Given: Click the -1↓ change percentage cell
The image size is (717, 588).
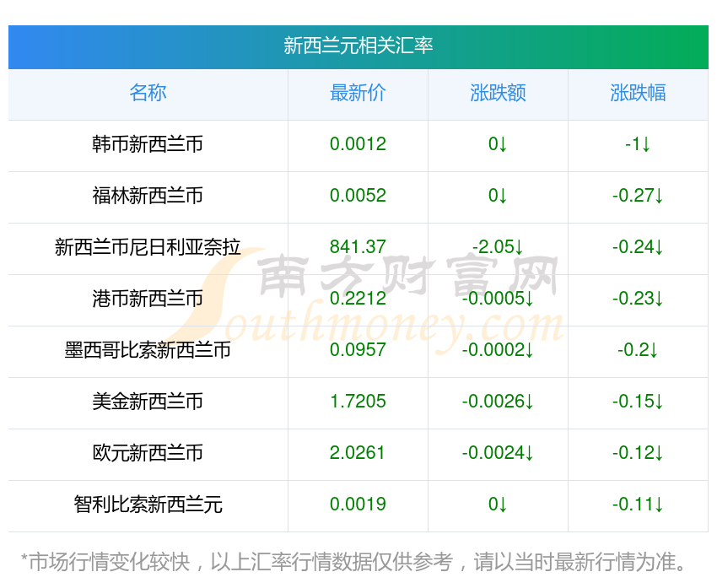Looking at the screenshot, I should (x=638, y=144).
